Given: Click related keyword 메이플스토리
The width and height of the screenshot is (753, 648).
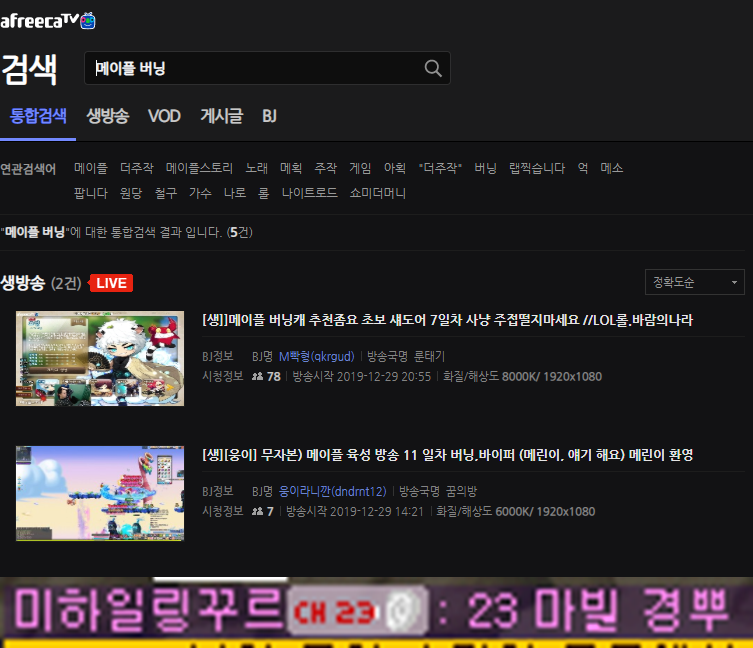Looking at the screenshot, I should tap(199, 168).
